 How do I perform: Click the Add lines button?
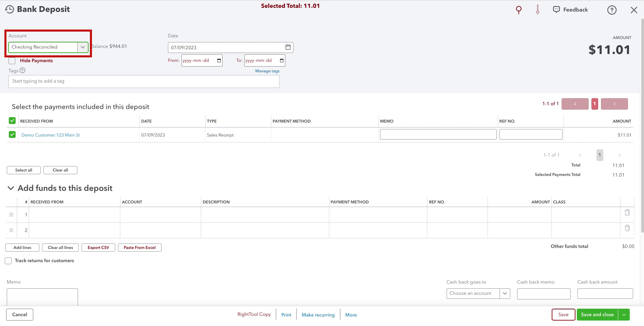22,248
